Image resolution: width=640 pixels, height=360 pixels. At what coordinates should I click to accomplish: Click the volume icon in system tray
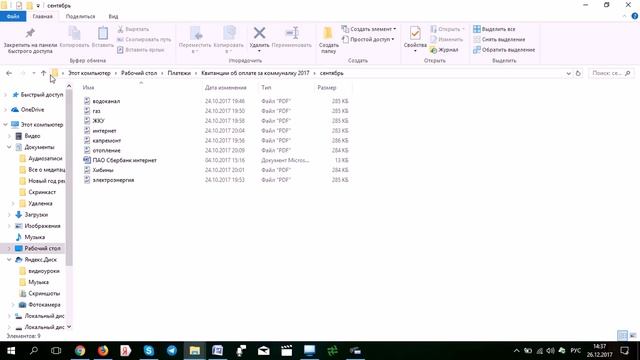click(x=551, y=351)
